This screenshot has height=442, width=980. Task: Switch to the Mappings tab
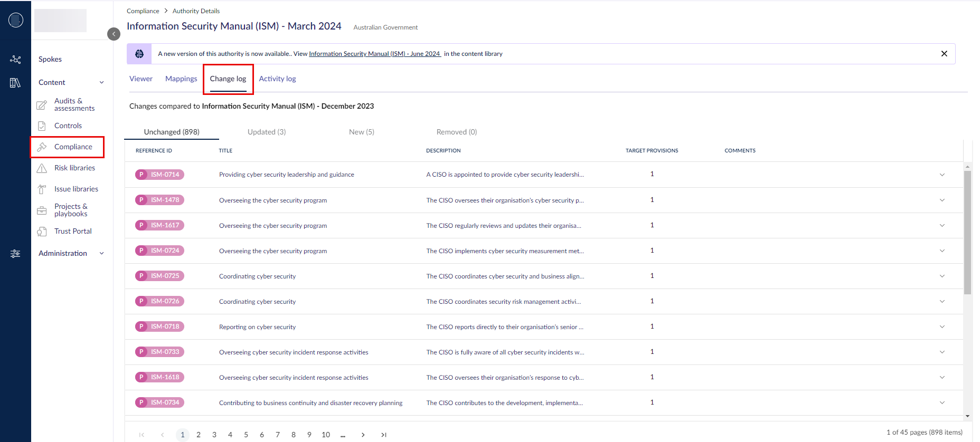(181, 79)
